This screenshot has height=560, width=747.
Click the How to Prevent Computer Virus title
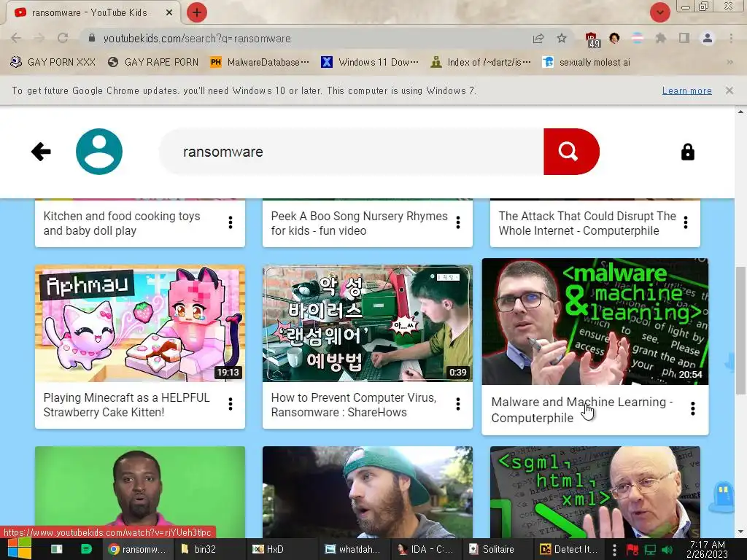pos(354,405)
